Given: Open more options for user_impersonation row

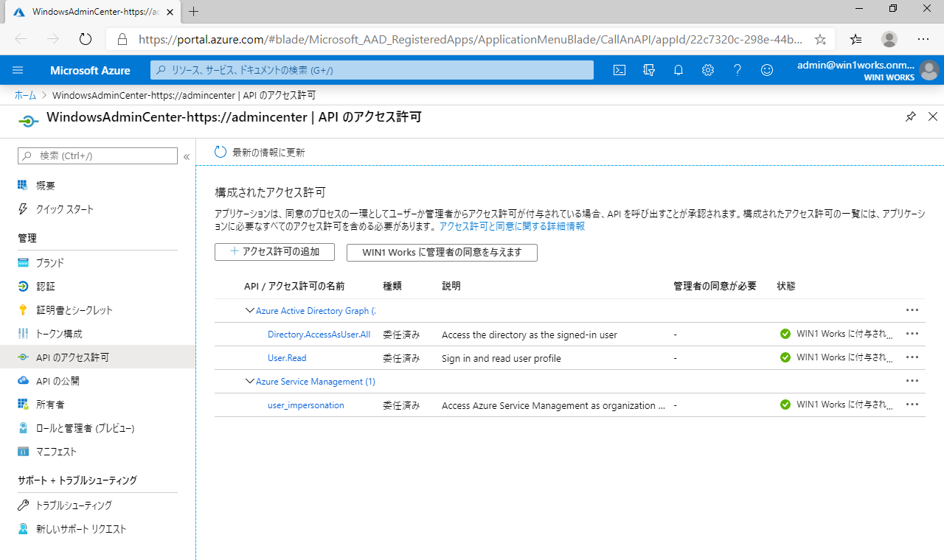Looking at the screenshot, I should click(912, 405).
